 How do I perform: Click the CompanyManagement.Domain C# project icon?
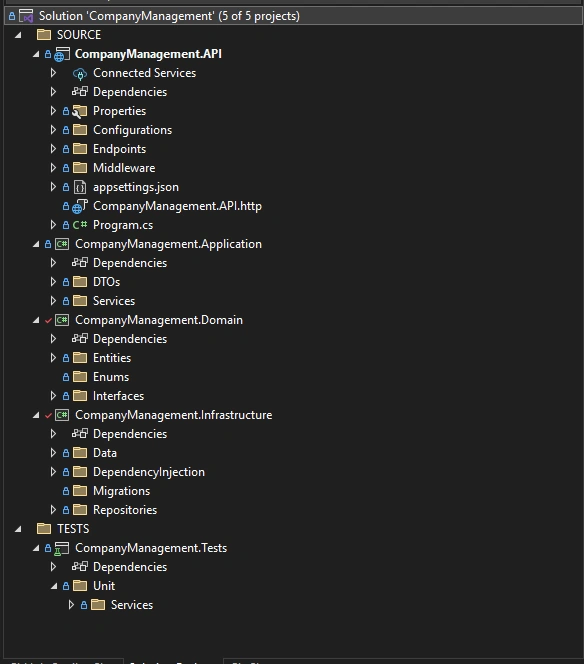pos(62,320)
